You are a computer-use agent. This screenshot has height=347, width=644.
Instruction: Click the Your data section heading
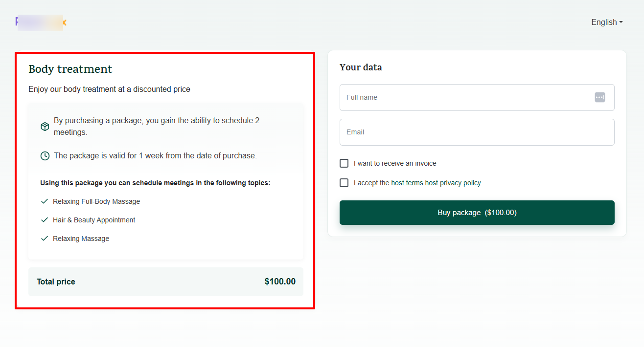(x=361, y=67)
